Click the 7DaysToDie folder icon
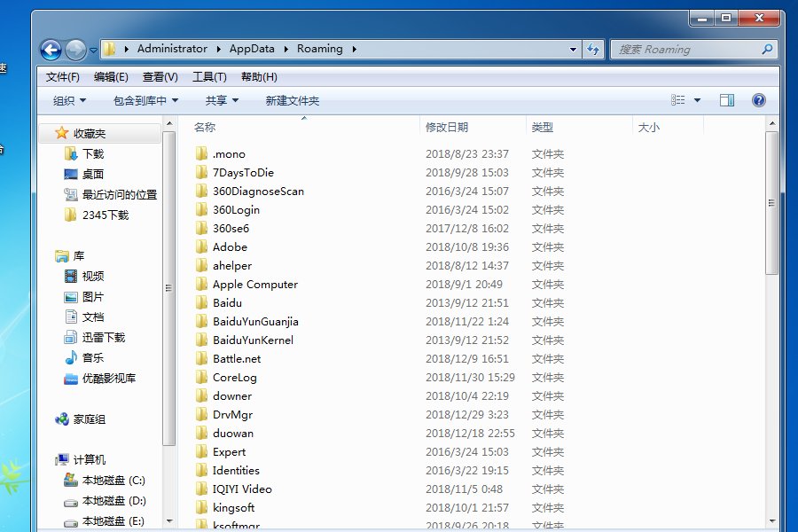 [x=201, y=173]
